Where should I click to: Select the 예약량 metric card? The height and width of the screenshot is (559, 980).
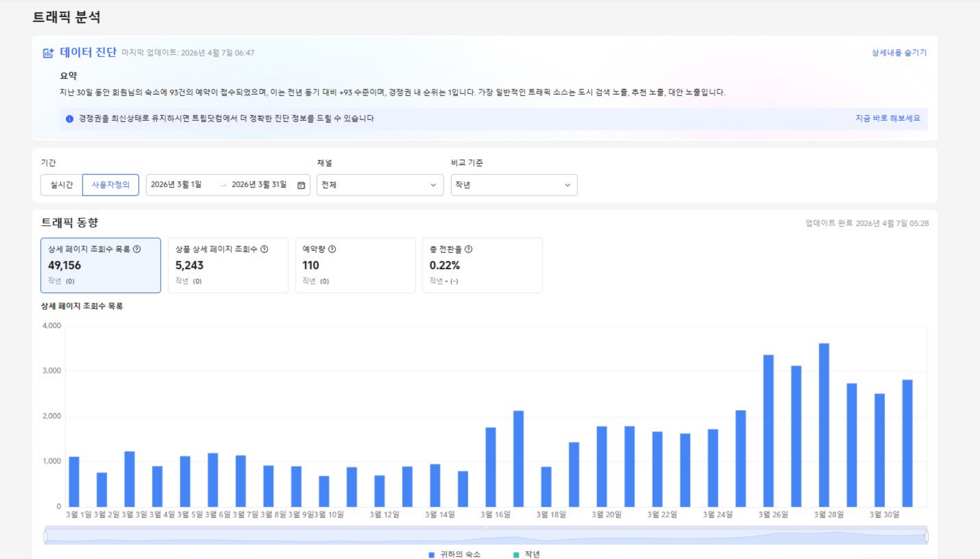click(356, 265)
